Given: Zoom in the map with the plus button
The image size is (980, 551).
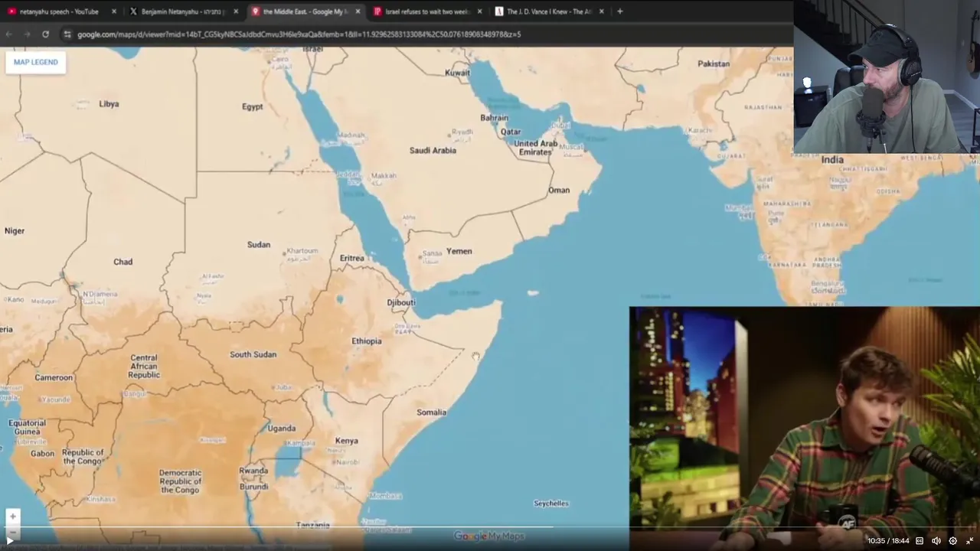Looking at the screenshot, I should tap(12, 517).
